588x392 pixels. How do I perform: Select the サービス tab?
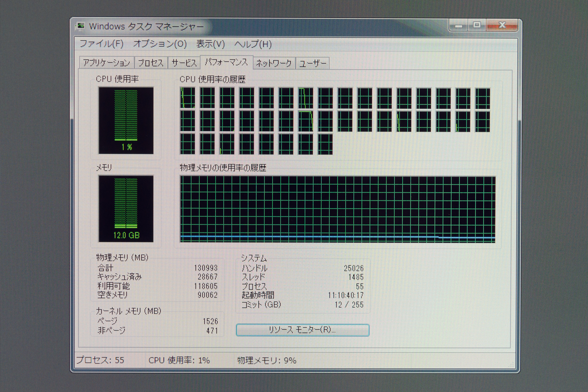[x=184, y=63]
